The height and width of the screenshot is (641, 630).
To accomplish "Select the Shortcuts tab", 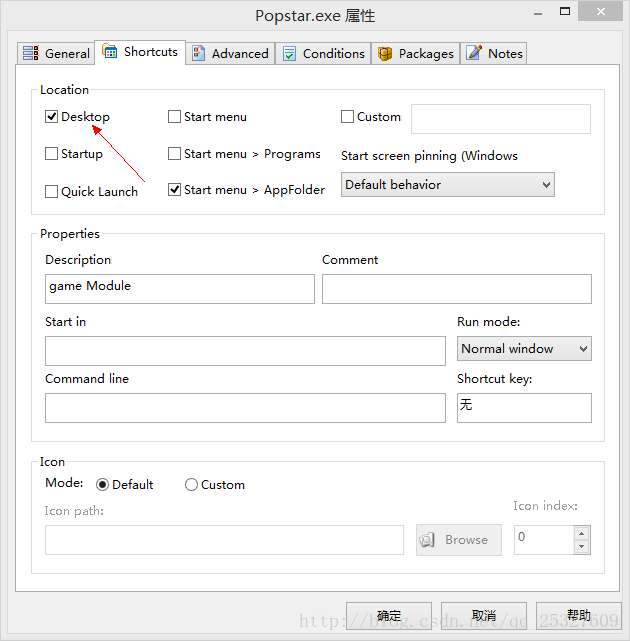I will coord(140,52).
